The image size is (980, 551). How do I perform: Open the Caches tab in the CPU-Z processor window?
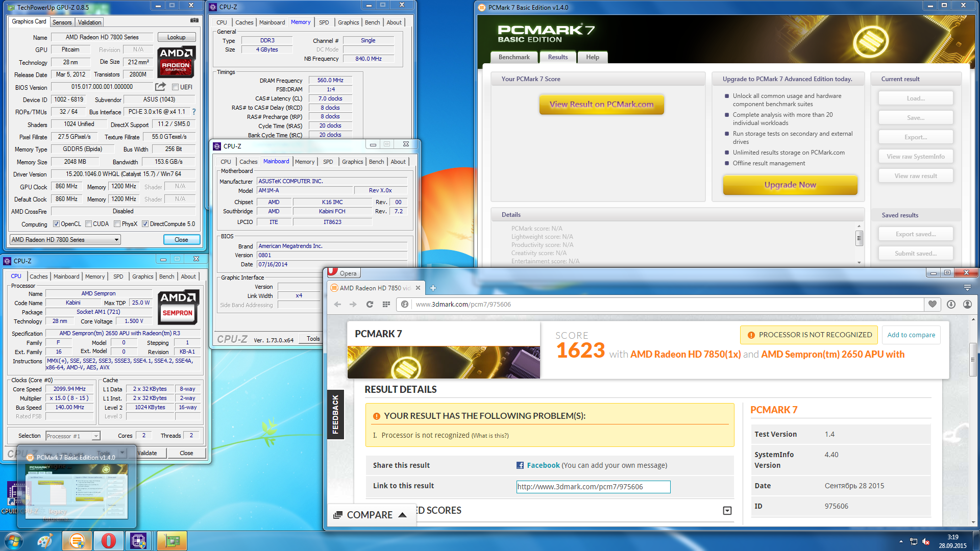pyautogui.click(x=38, y=277)
